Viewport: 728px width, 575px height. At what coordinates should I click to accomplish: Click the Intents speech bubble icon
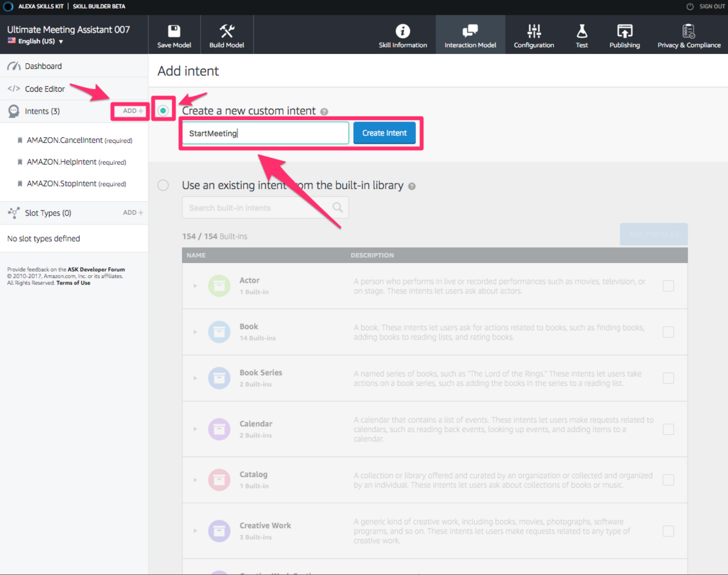(14, 111)
